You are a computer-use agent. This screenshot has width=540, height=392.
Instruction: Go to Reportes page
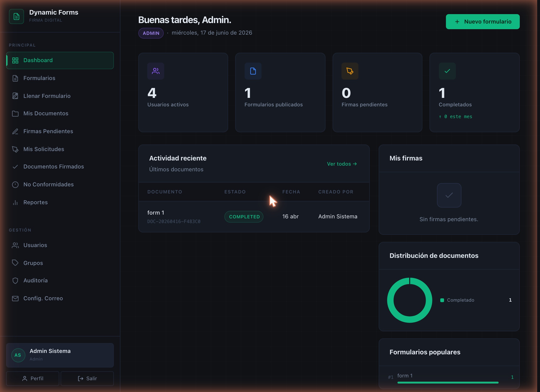point(60,202)
